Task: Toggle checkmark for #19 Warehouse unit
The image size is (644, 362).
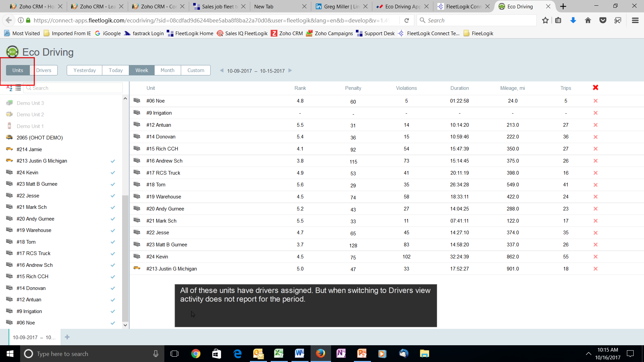Action: (113, 231)
